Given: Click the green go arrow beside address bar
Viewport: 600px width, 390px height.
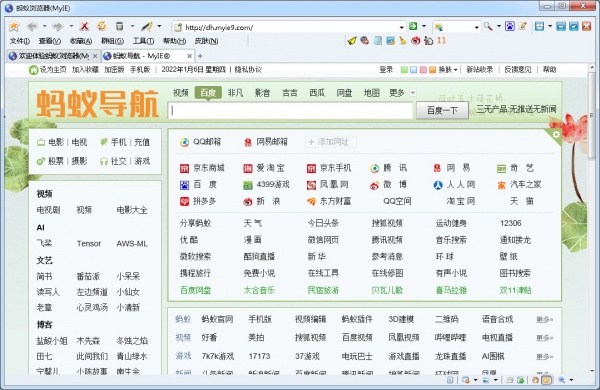Looking at the screenshot, I should click(413, 26).
